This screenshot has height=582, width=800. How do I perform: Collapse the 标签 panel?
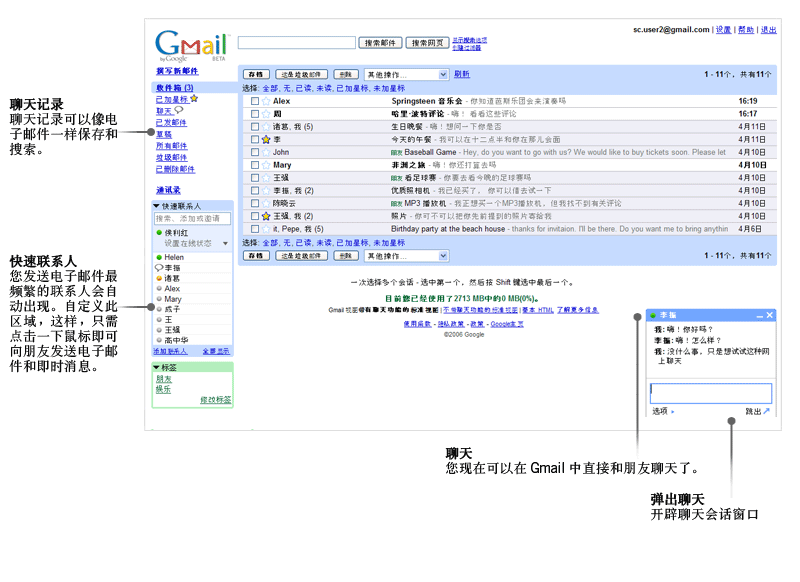coord(156,367)
